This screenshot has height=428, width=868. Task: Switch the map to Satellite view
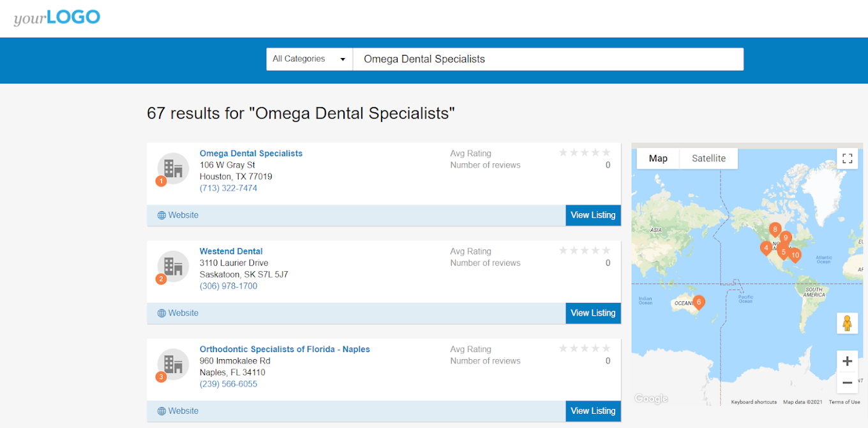708,159
